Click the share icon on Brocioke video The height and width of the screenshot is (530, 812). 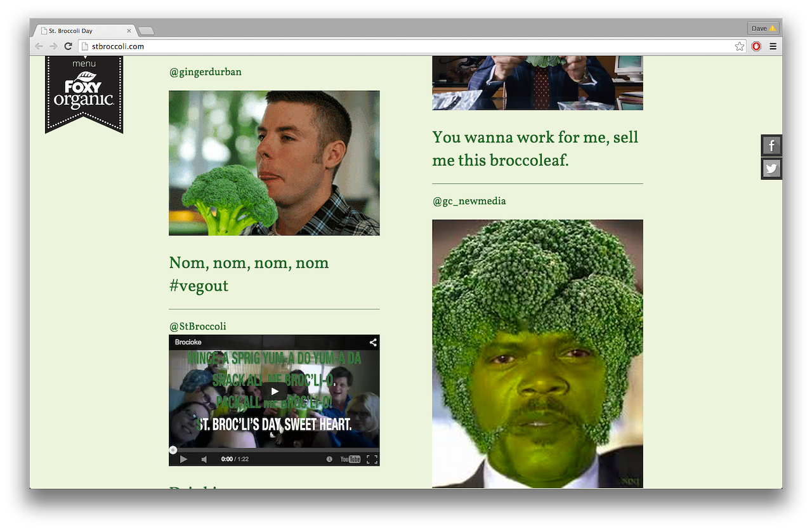[373, 342]
